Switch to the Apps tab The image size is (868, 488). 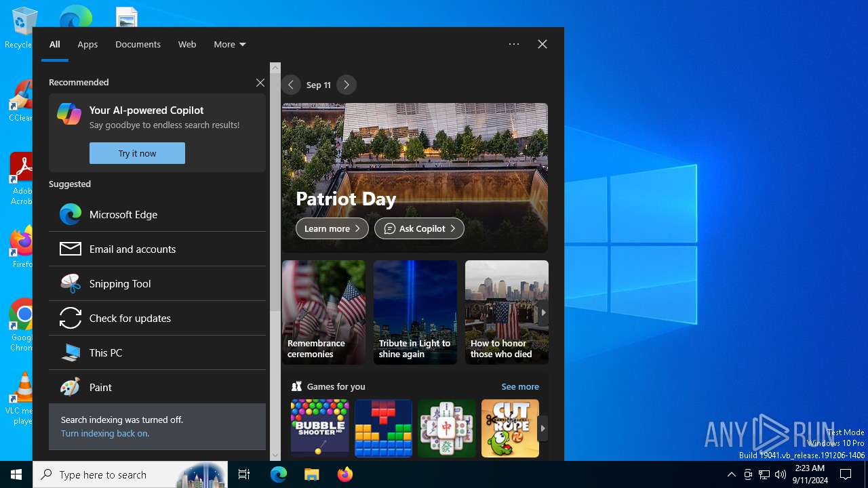87,44
